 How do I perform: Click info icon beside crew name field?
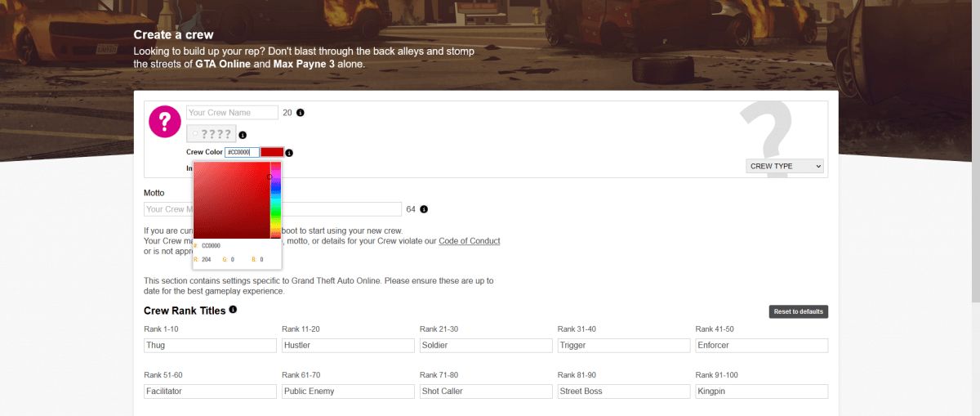pos(300,113)
